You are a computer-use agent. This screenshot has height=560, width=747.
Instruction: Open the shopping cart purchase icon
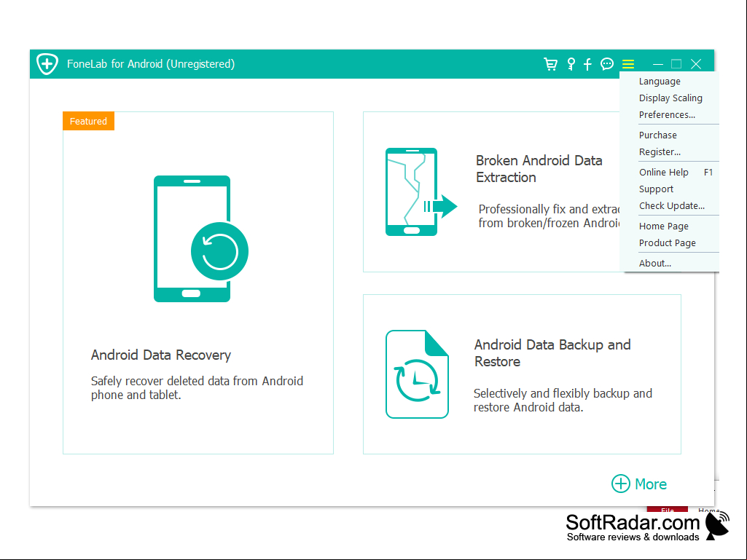tap(551, 64)
